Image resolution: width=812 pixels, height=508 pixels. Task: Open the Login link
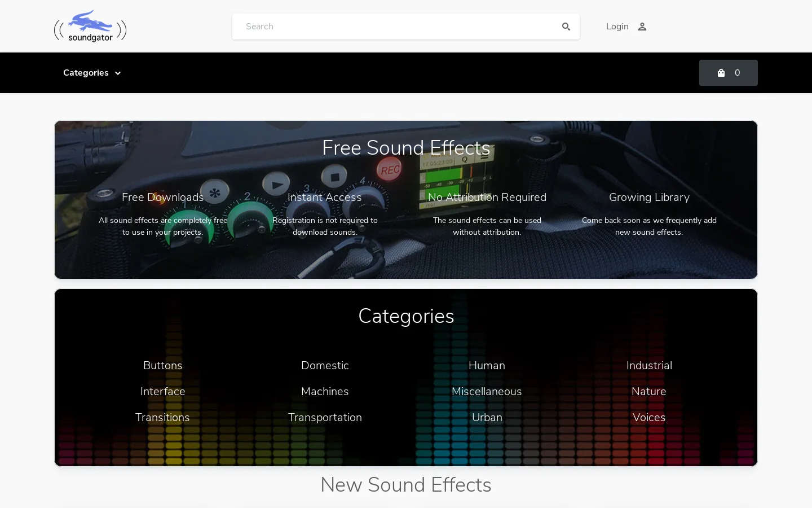pos(617,27)
